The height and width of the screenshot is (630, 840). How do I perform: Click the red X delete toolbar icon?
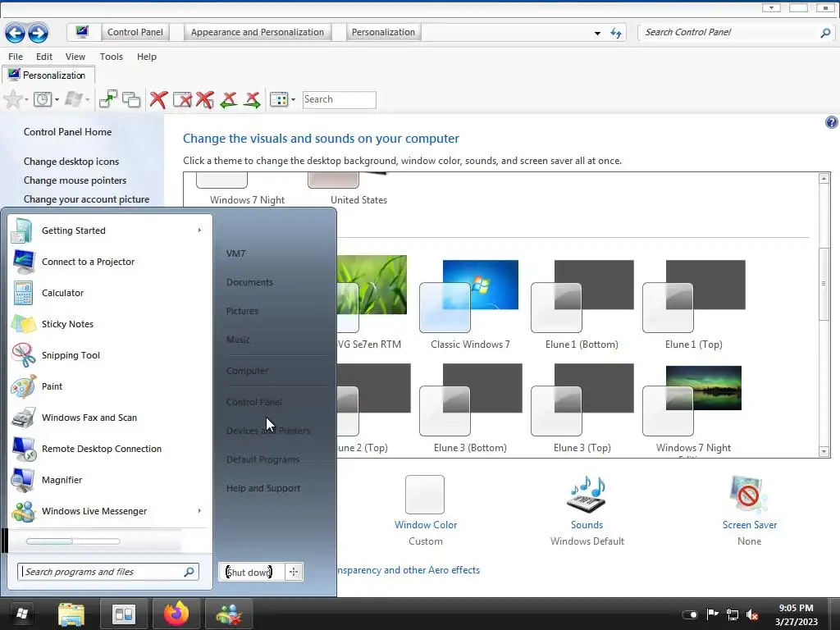point(158,99)
